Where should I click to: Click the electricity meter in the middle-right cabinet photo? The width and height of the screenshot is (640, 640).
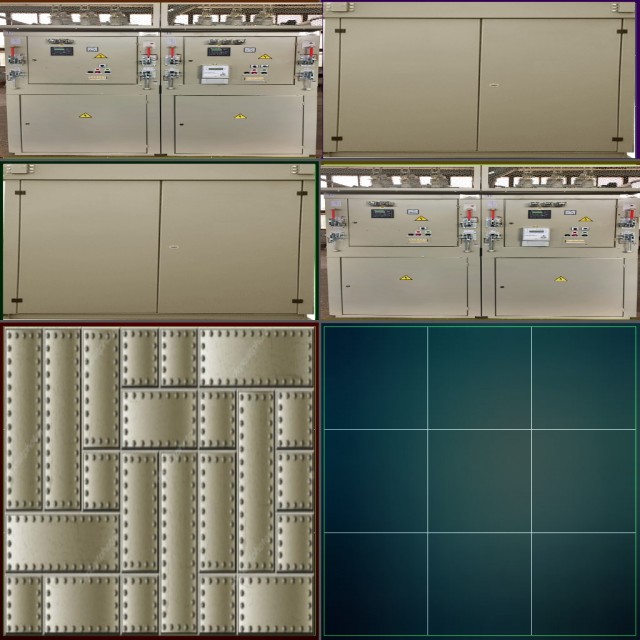[x=535, y=236]
